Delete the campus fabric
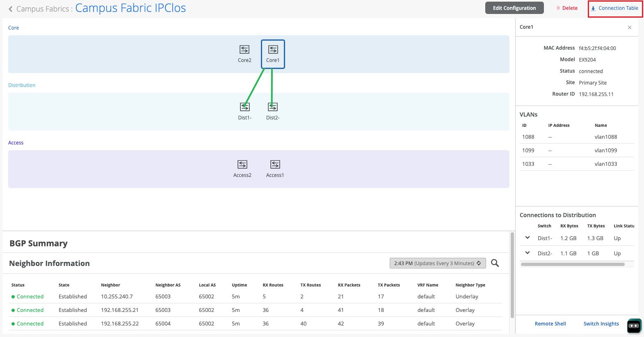The image size is (644, 337). (x=567, y=8)
